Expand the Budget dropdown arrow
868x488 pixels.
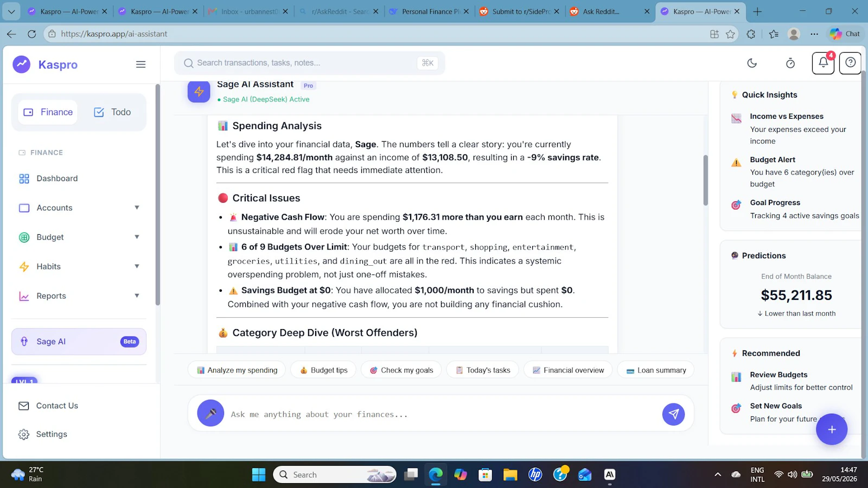(137, 237)
